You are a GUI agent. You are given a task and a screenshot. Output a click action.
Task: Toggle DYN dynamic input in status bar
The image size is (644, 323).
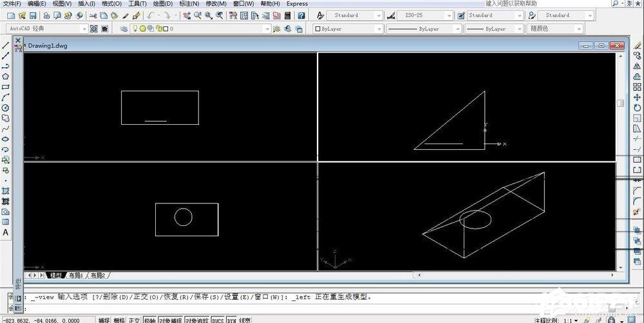click(232, 320)
